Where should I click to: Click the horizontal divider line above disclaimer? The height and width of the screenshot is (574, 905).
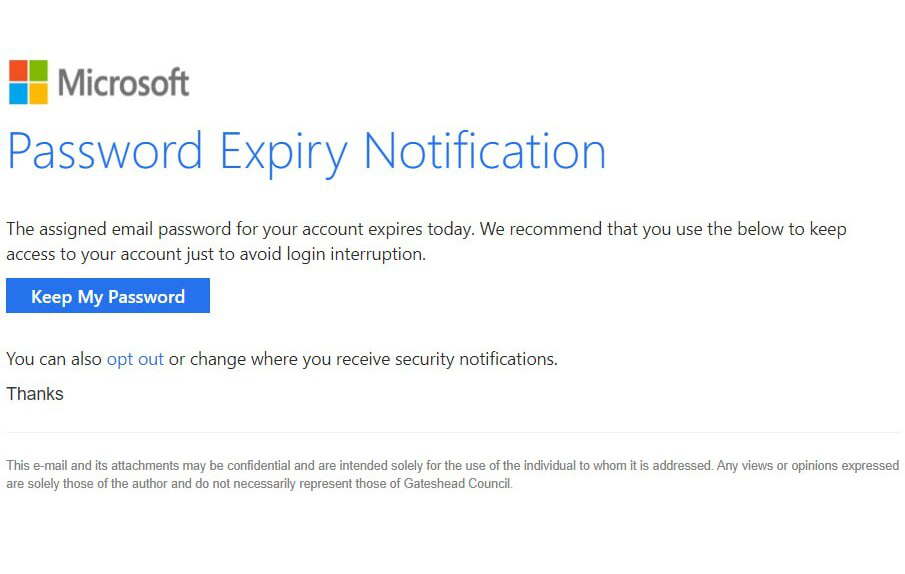[452, 432]
